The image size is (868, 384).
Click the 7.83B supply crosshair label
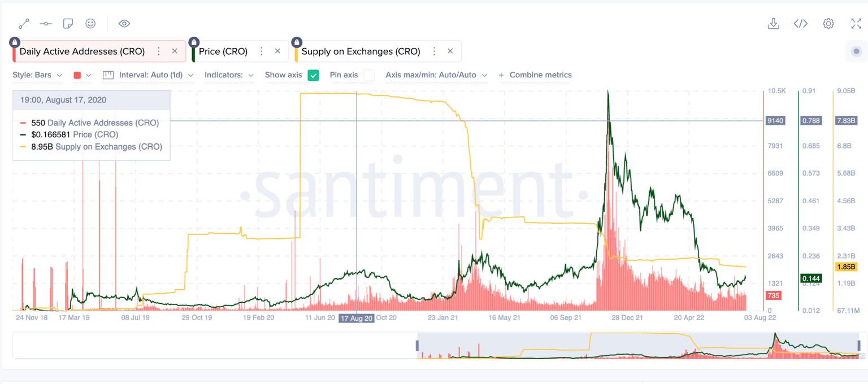pos(846,120)
